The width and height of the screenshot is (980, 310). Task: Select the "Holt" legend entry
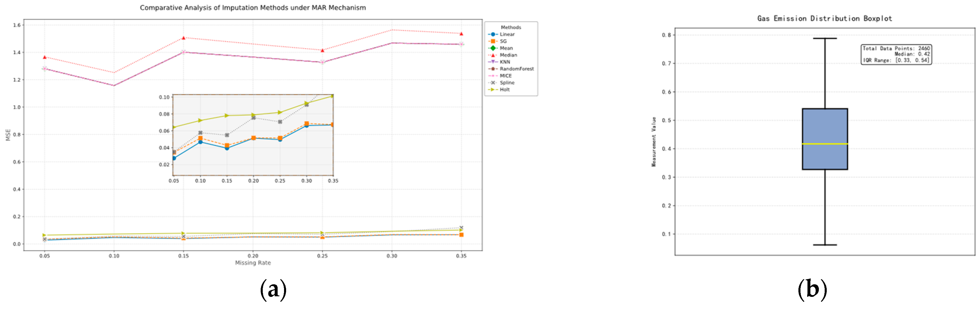click(x=499, y=89)
